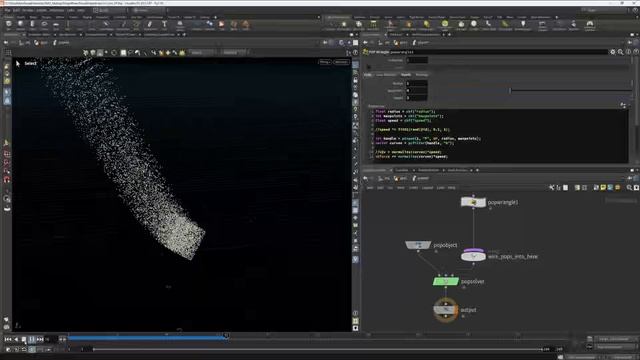Pause the forward playback

click(32, 339)
